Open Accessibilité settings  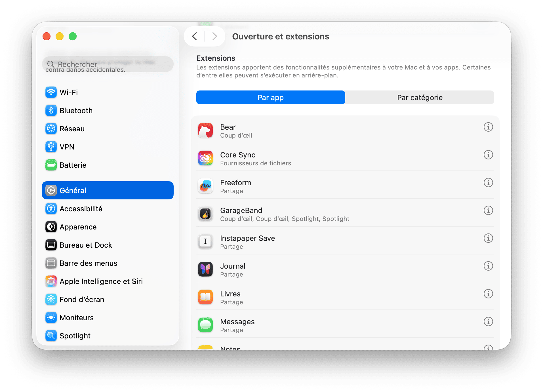point(51,208)
